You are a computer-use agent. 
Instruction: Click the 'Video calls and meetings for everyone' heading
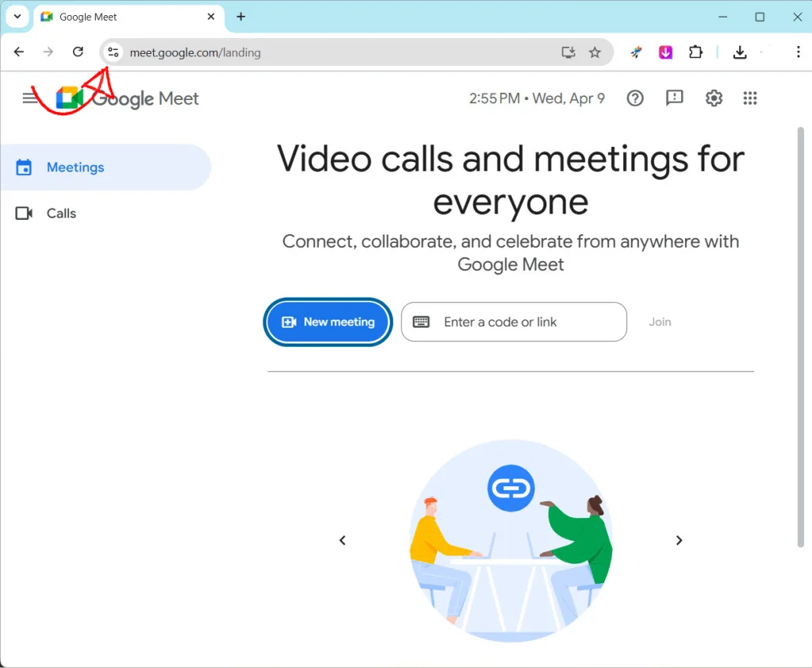511,180
